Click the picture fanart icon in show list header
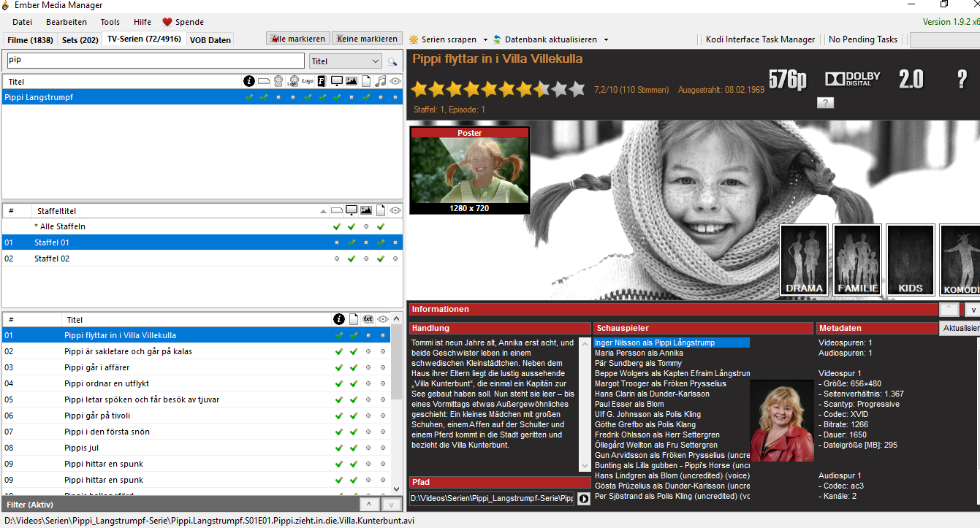This screenshot has height=528, width=980. click(x=352, y=82)
